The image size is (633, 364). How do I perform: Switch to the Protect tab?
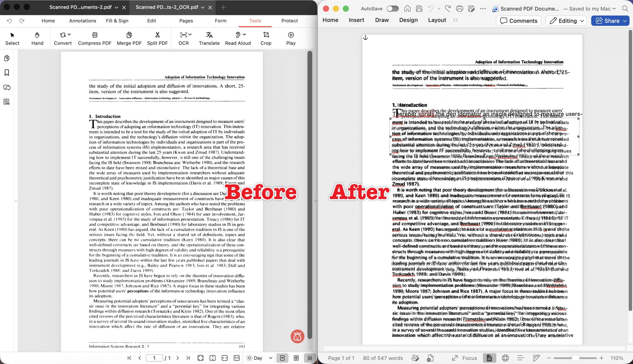pos(290,21)
